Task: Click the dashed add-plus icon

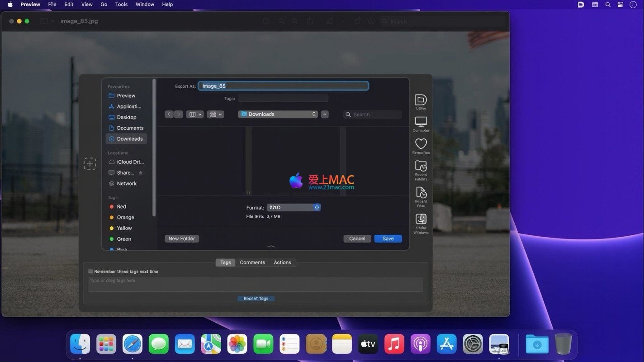Action: [90, 164]
